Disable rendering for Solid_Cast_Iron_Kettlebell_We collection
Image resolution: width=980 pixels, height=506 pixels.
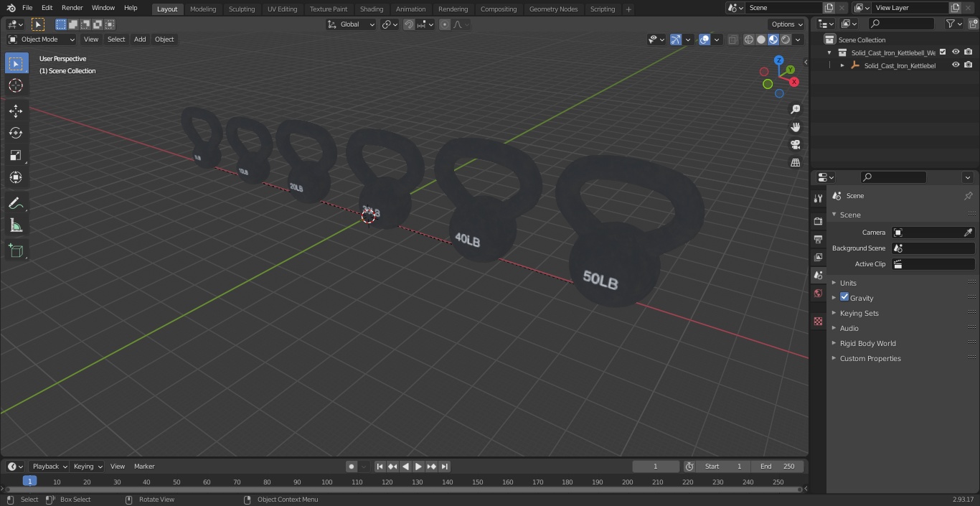pyautogui.click(x=969, y=52)
